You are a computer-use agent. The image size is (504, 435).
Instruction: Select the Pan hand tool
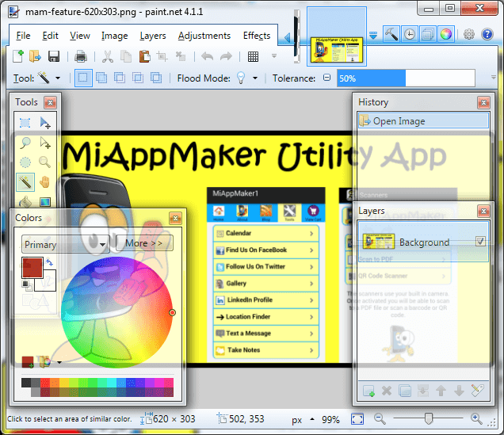45,182
